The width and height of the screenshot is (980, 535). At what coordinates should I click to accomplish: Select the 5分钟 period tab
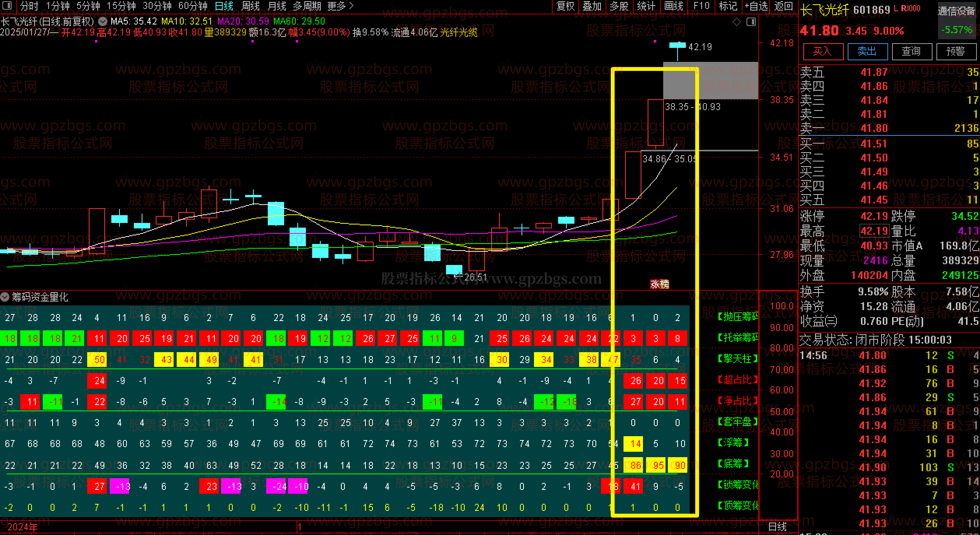coord(88,6)
